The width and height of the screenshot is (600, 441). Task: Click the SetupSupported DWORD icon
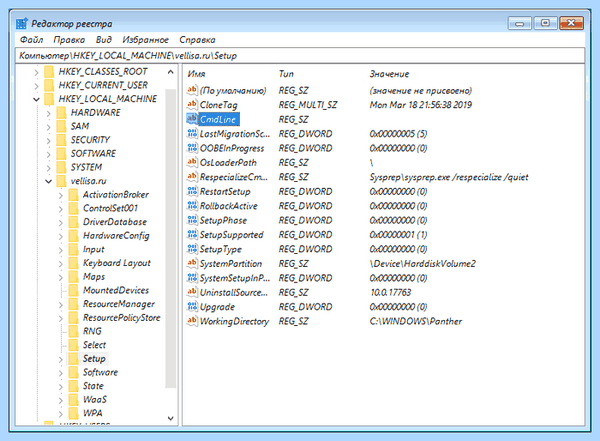[192, 234]
